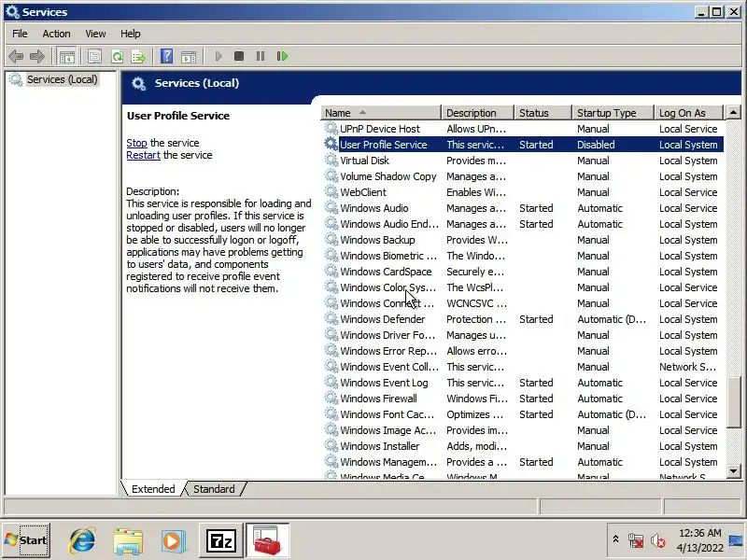The height and width of the screenshot is (560, 747).
Task: Click the Pause Service toolbar icon
Action: click(261, 56)
